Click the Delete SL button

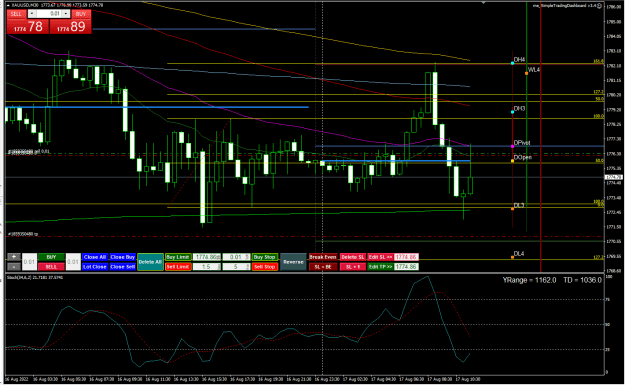353,257
